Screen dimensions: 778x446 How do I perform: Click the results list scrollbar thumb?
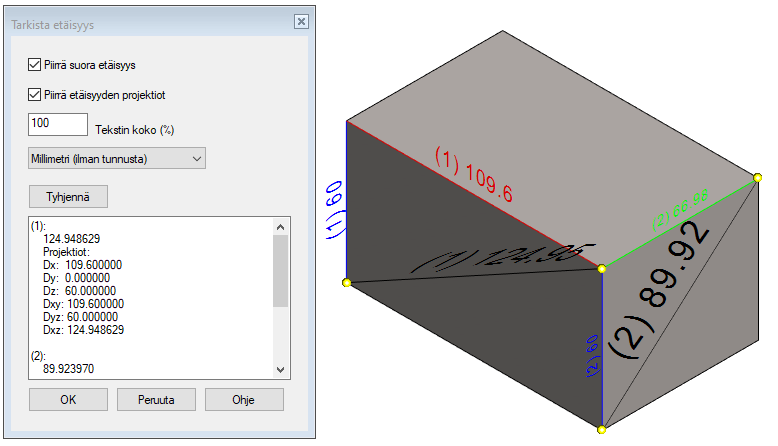point(280,270)
